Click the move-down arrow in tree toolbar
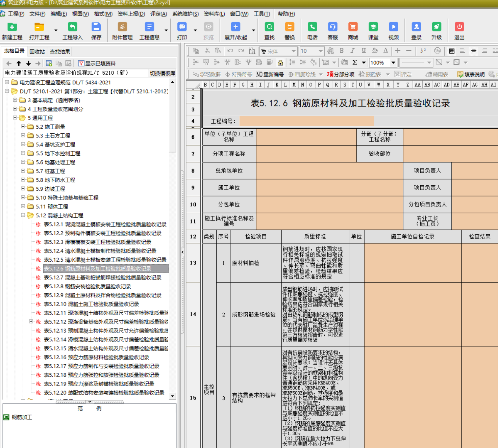The image size is (498, 448). pyautogui.click(x=28, y=63)
